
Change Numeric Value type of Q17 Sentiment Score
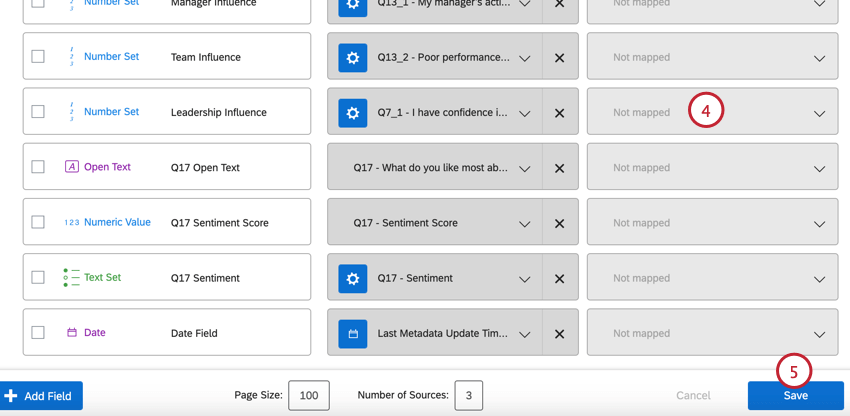pos(116,222)
